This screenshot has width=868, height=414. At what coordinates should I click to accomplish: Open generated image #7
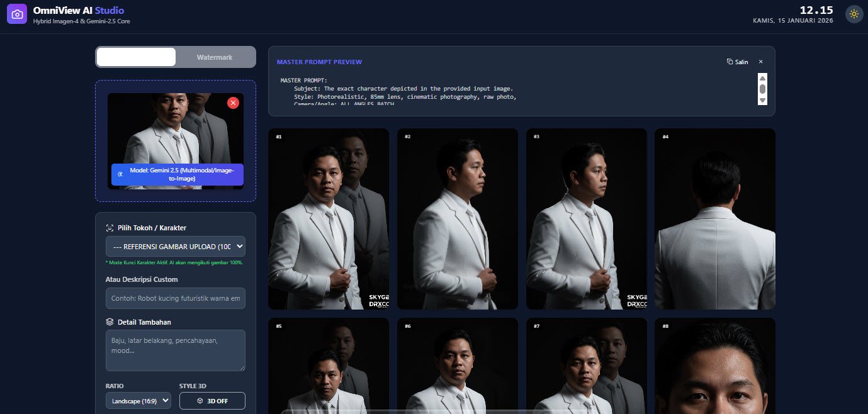[587, 366]
